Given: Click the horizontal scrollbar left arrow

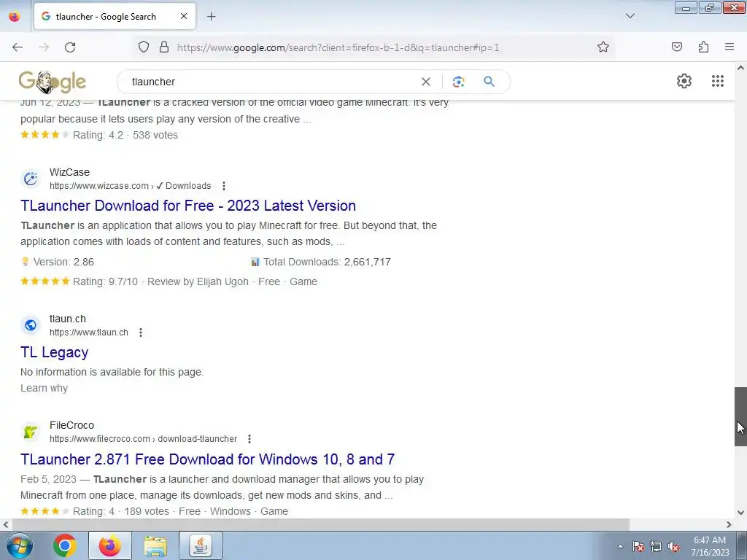Looking at the screenshot, I should [x=6, y=524].
